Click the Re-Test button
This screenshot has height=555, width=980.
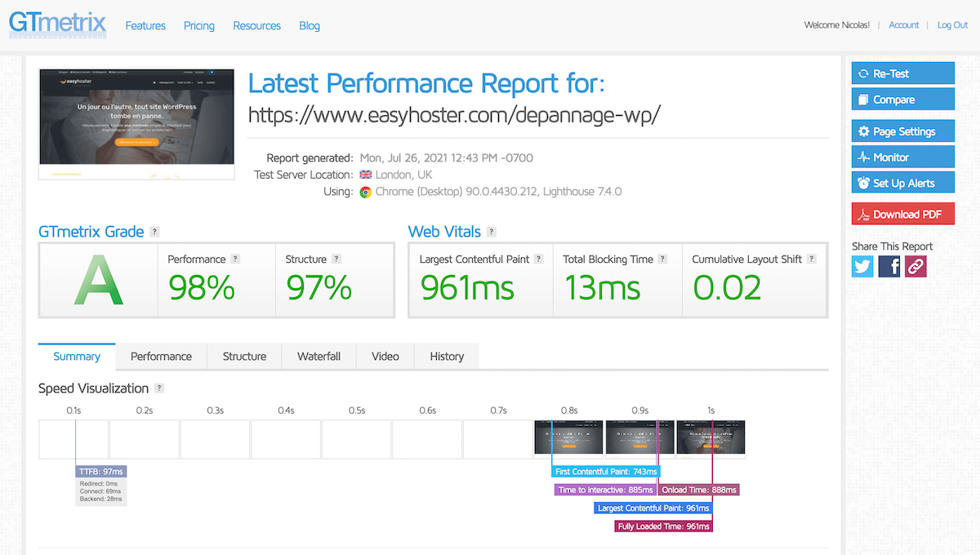[902, 73]
